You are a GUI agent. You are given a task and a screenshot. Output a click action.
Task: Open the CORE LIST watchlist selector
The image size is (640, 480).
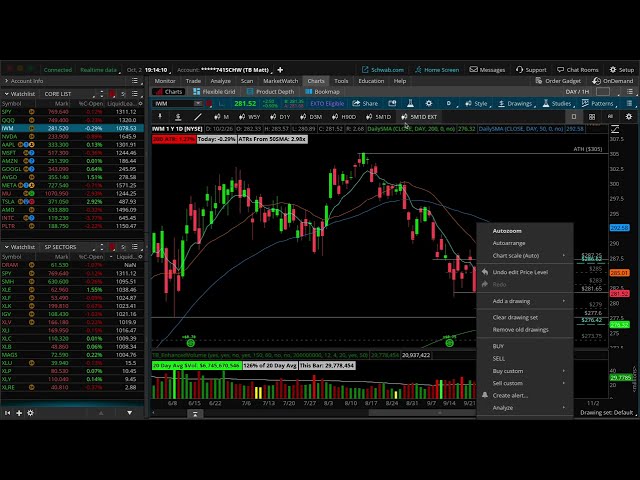coord(58,94)
